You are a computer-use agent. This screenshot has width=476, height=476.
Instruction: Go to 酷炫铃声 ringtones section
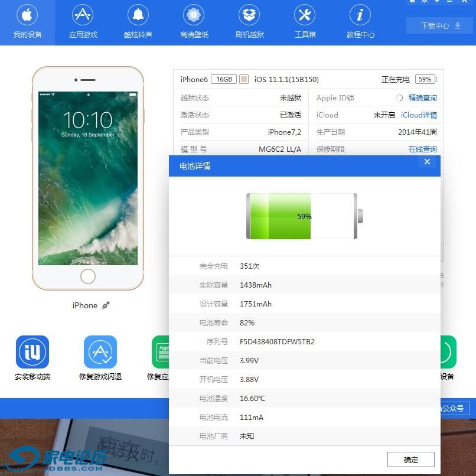(138, 22)
